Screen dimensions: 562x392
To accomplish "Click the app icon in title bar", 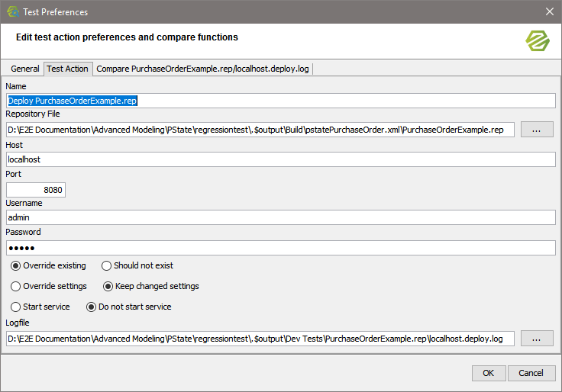I will click(x=12, y=11).
